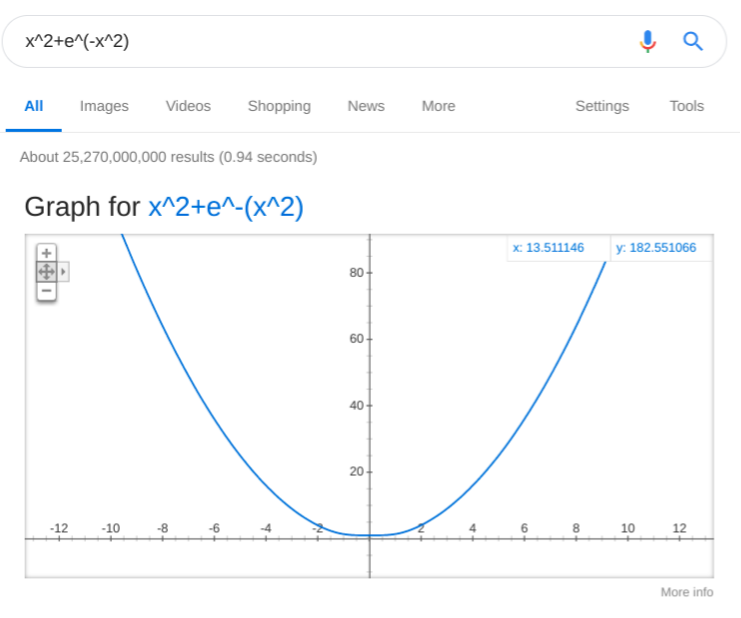Click the More info link
The image size is (741, 618).
687,592
